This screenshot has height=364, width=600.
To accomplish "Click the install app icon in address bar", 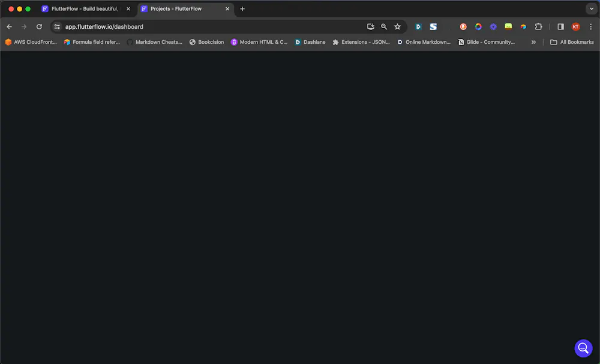I will pyautogui.click(x=370, y=27).
